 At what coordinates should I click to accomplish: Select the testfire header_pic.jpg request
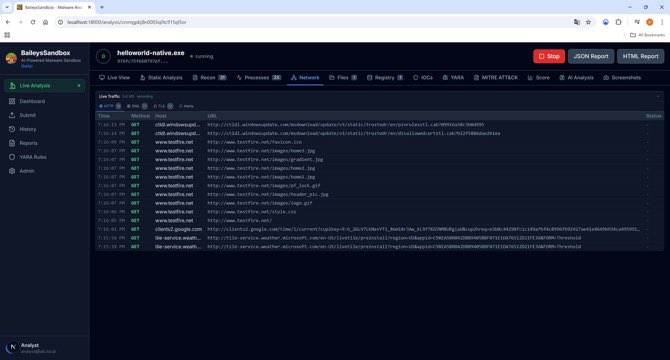pos(379,194)
